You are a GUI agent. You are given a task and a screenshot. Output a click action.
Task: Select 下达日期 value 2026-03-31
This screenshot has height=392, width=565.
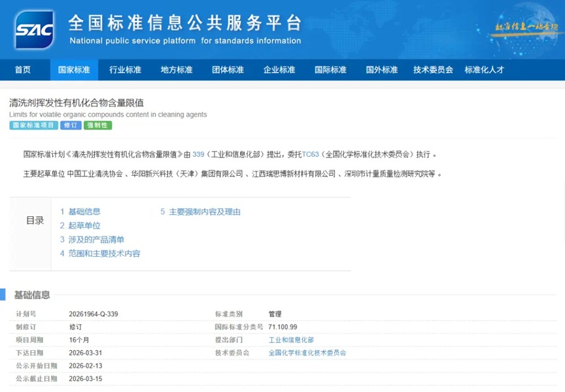[x=86, y=353]
